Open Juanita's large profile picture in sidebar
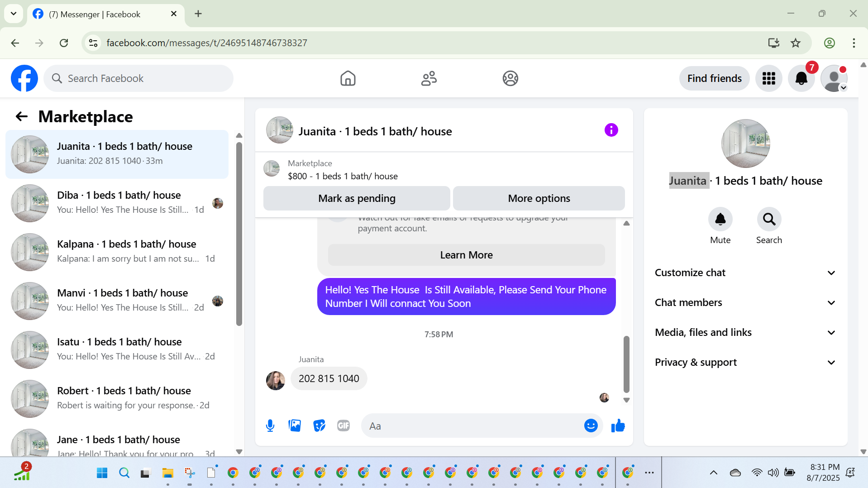The image size is (868, 488). pos(745,144)
